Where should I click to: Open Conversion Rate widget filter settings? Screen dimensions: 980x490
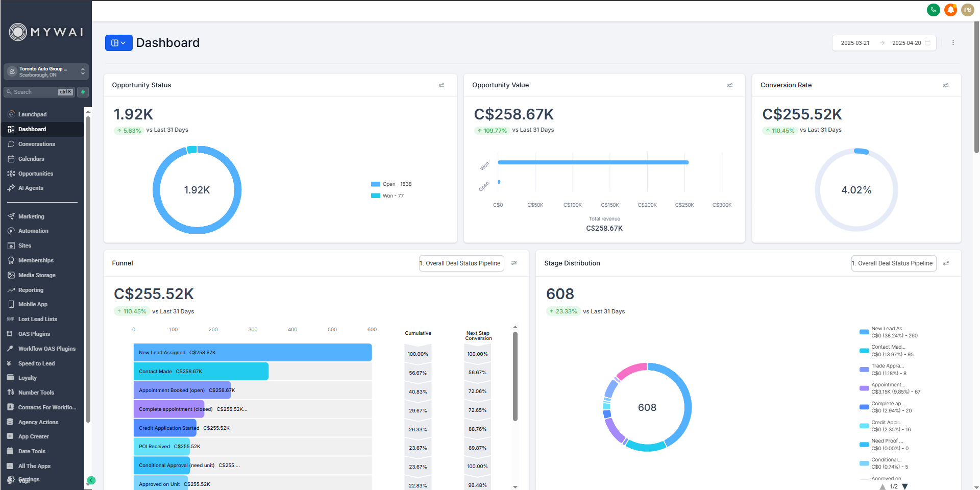(x=946, y=85)
